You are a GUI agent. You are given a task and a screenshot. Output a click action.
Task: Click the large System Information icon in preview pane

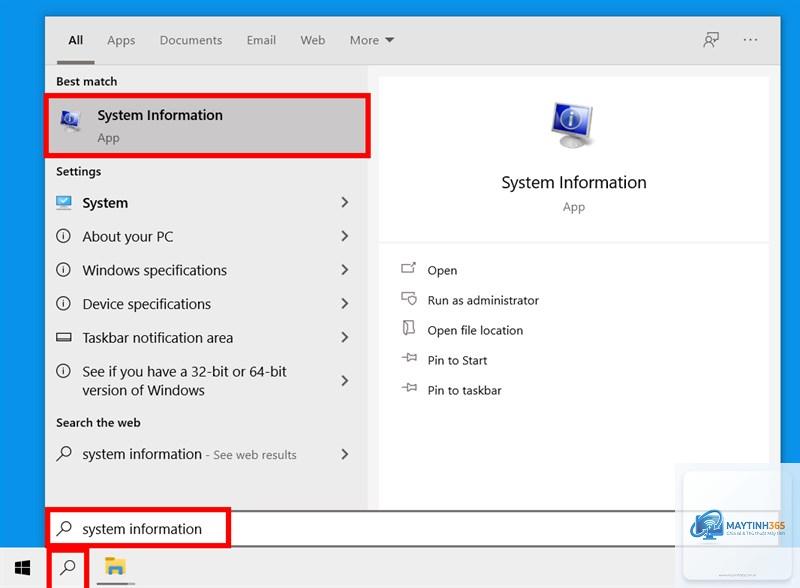573,125
